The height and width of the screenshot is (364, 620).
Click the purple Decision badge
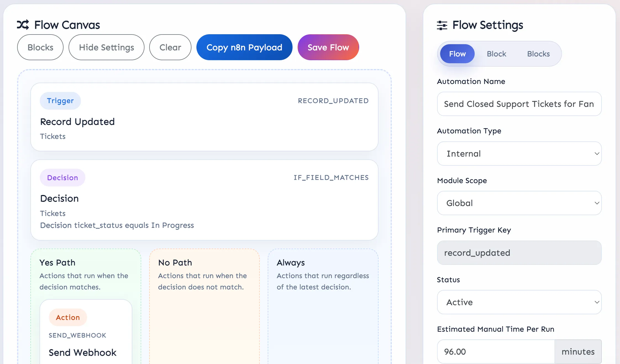click(x=62, y=178)
